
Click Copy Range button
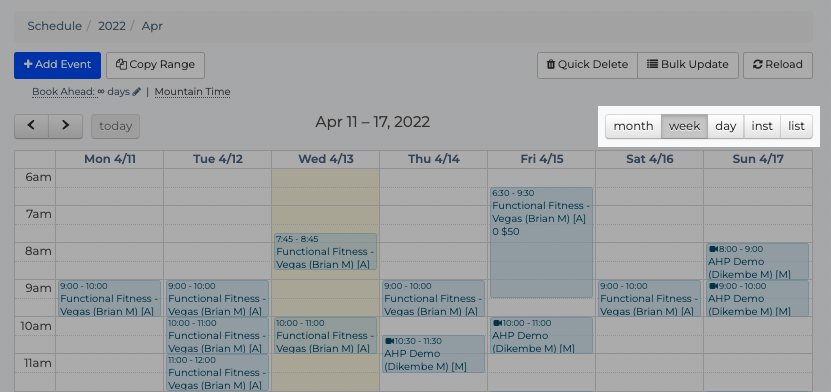[x=155, y=65]
